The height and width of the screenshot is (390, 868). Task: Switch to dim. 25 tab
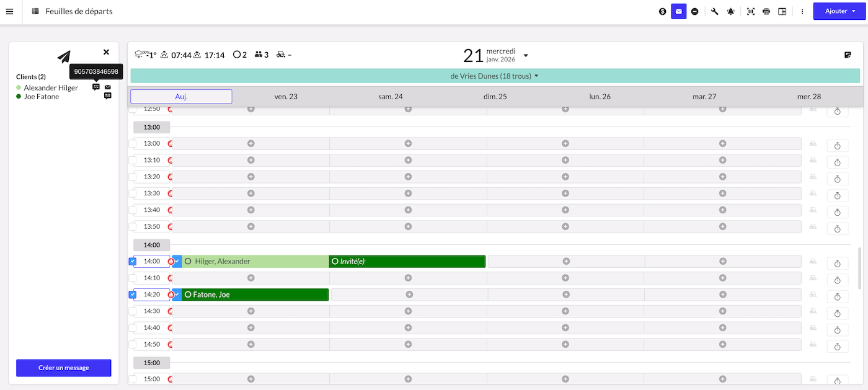point(495,97)
